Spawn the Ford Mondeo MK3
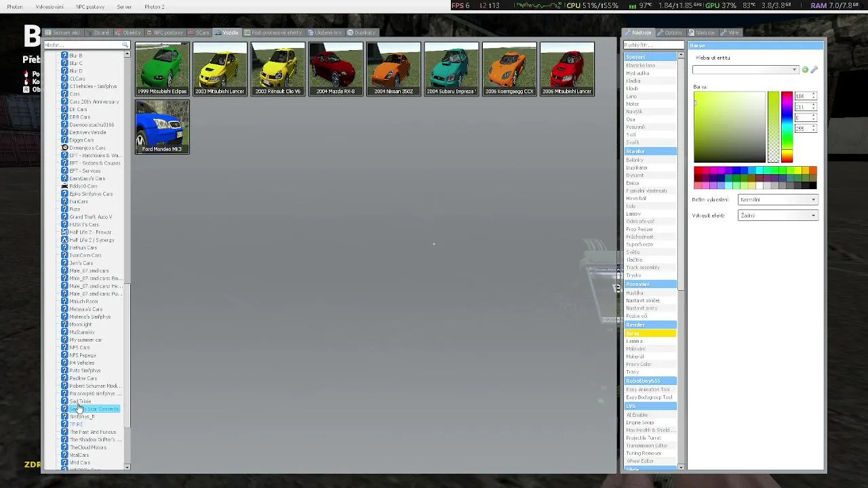Image resolution: width=868 pixels, height=488 pixels. click(162, 127)
